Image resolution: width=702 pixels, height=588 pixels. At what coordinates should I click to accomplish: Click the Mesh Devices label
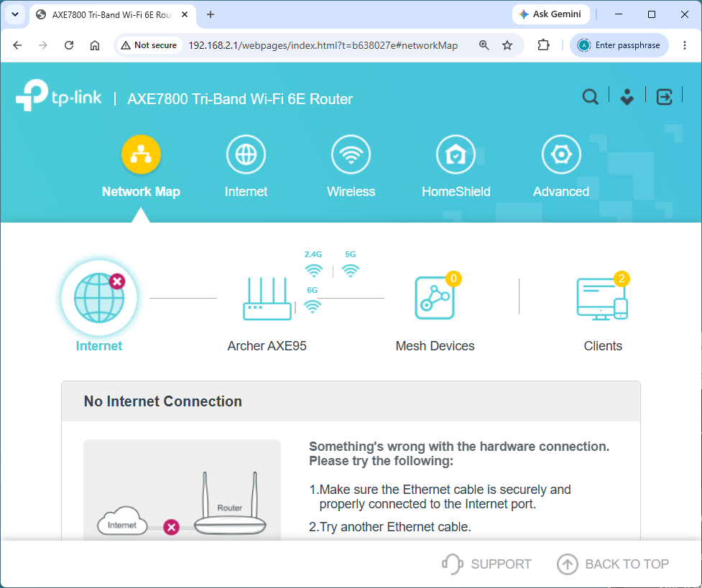435,346
